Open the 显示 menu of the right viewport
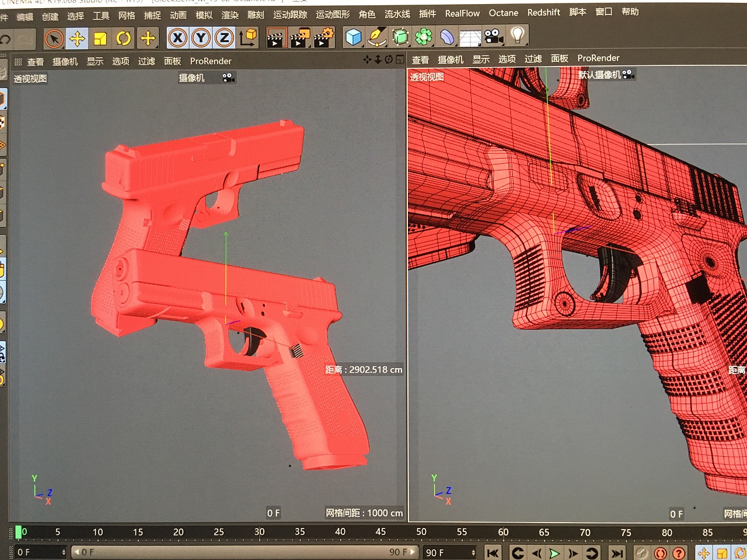Viewport: 747px width, 560px height. tap(481, 58)
